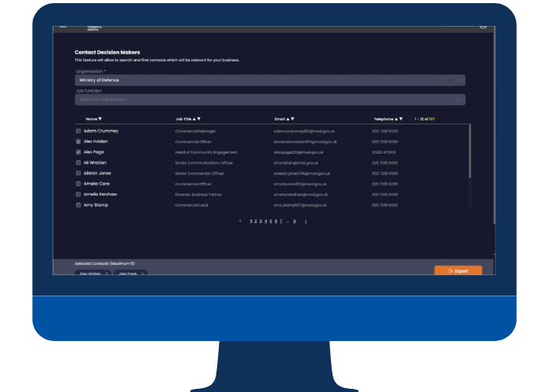Expand the Job function dropdown chevron

[x=458, y=100]
